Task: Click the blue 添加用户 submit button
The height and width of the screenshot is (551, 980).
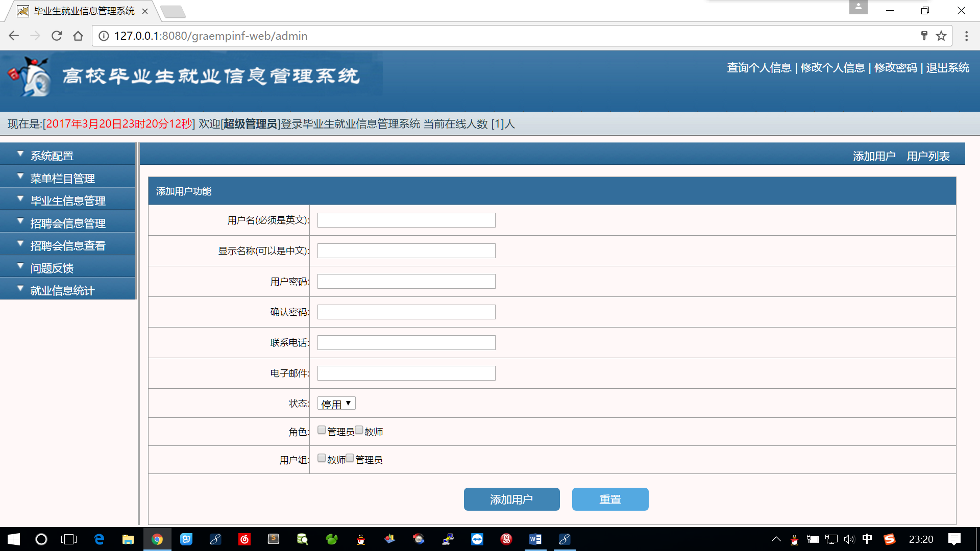Action: pos(511,499)
